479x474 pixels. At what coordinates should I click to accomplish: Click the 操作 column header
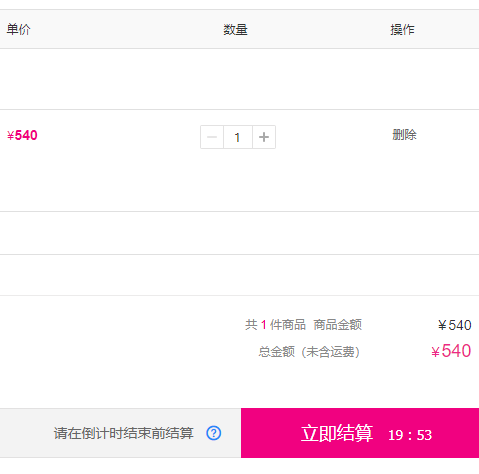[x=402, y=30]
